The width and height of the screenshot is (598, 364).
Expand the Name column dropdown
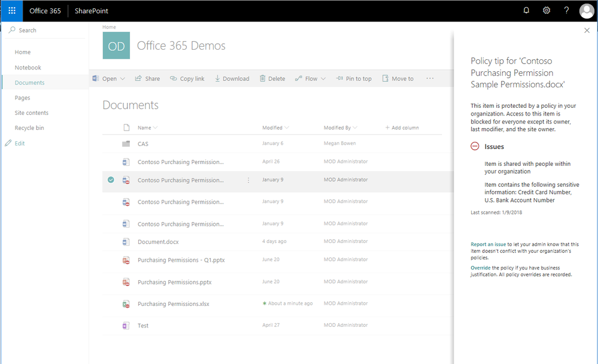click(x=155, y=128)
